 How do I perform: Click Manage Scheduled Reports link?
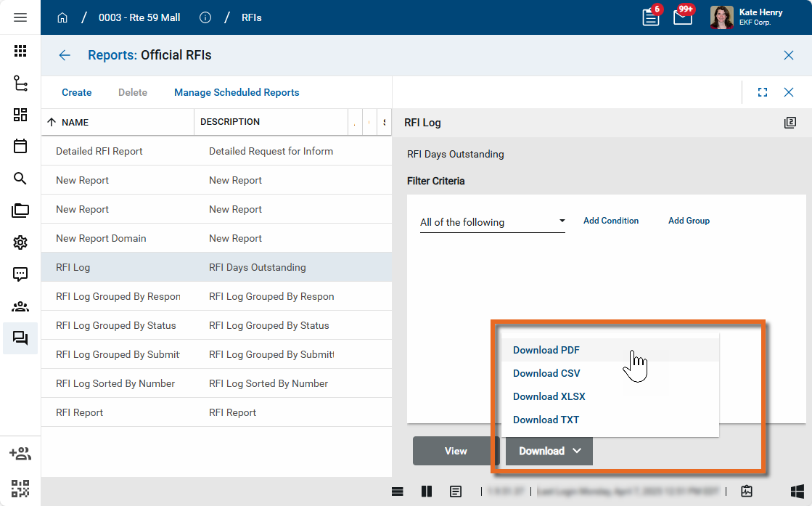(237, 92)
